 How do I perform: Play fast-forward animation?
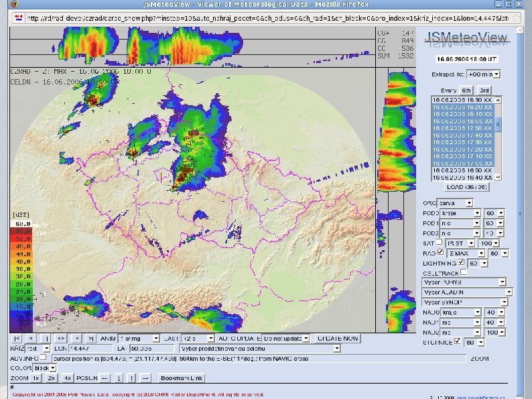coord(61,339)
